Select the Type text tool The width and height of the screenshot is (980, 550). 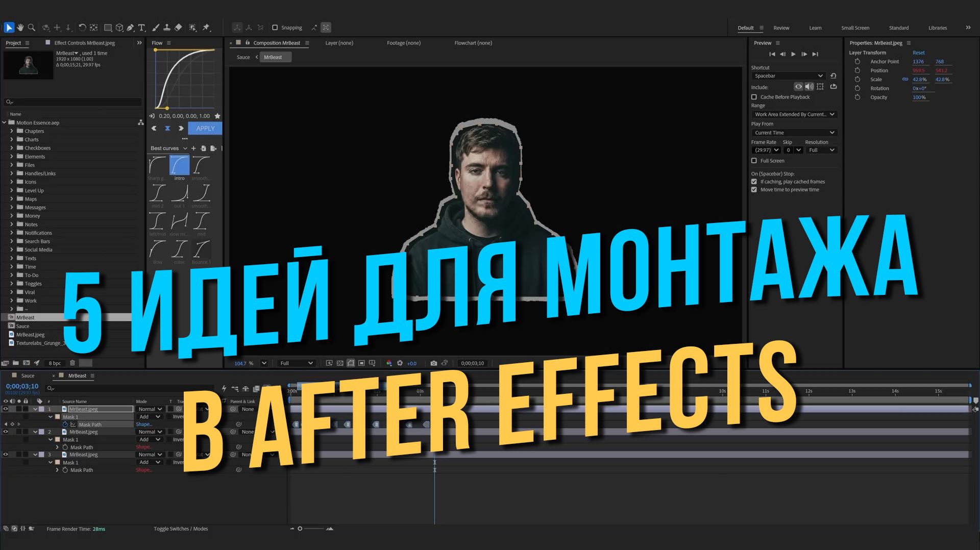pyautogui.click(x=142, y=28)
